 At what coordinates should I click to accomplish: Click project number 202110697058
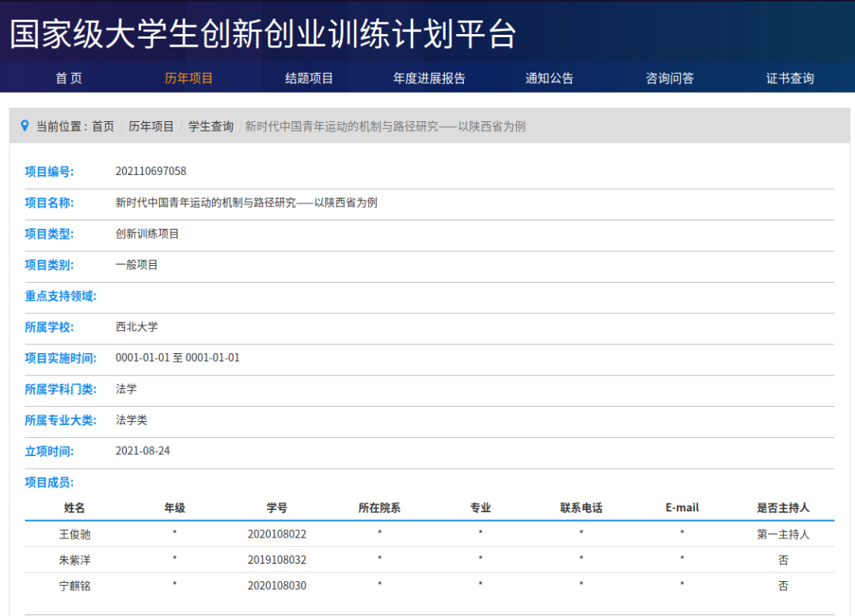tap(151, 172)
